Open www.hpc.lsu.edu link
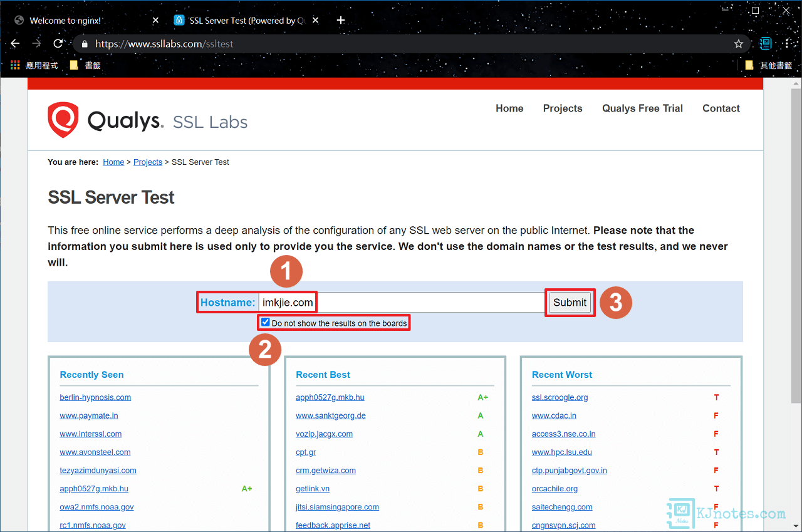 point(561,452)
